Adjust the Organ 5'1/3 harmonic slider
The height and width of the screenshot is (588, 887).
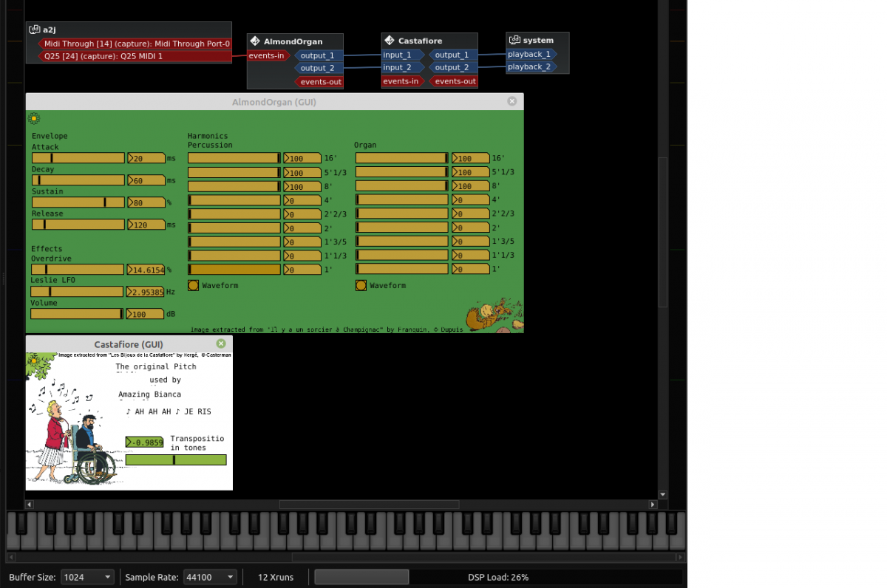coord(402,172)
